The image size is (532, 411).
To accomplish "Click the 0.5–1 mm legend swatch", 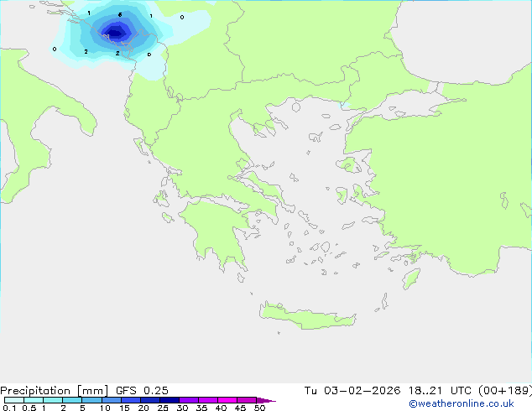I will coord(34,400).
